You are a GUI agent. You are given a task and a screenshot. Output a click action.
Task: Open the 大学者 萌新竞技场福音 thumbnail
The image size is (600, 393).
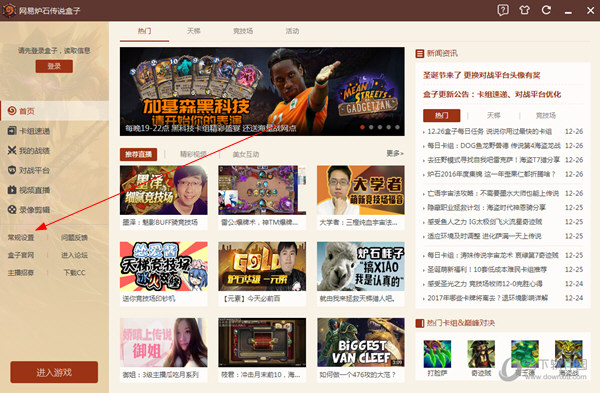[x=360, y=190]
